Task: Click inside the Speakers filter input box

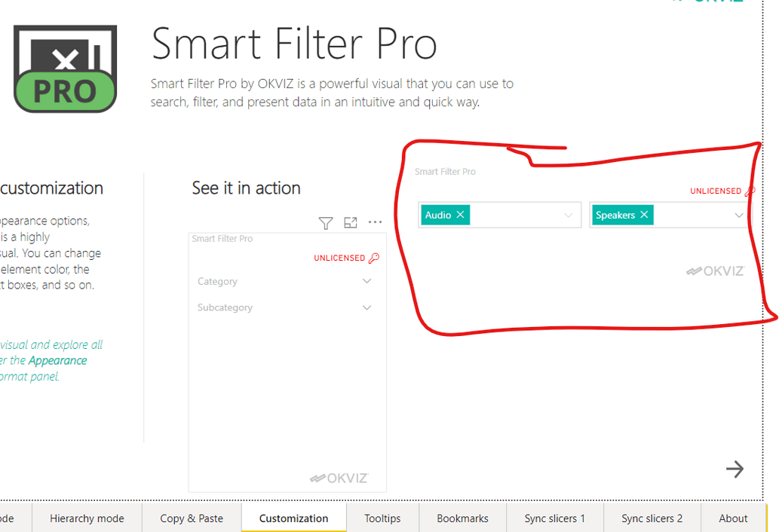Action: 694,215
